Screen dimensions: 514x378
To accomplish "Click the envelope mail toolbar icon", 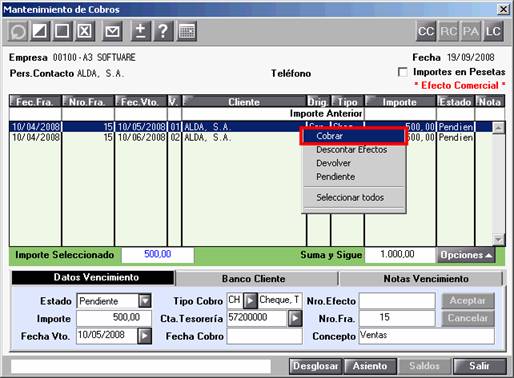I will (x=112, y=31).
